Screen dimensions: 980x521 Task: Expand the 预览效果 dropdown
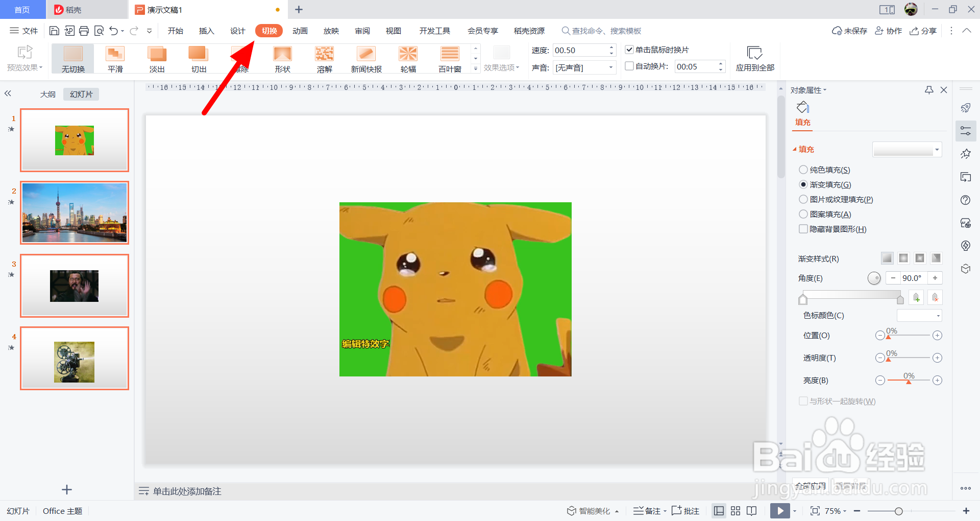point(24,67)
